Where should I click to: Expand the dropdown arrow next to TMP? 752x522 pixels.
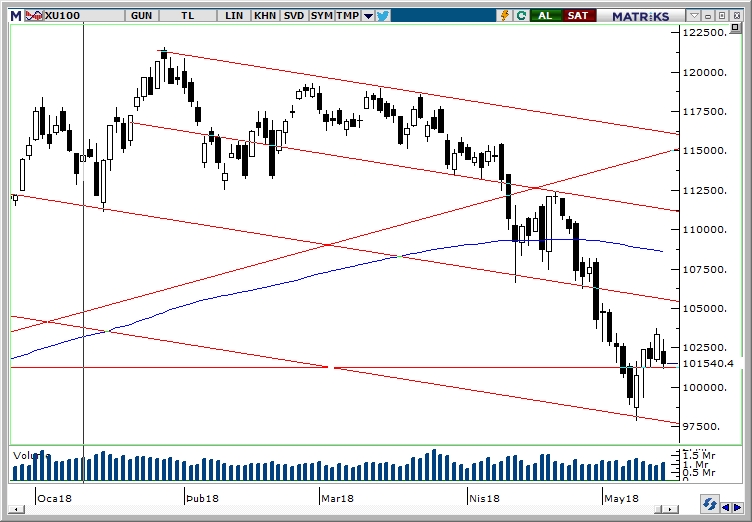[368, 16]
